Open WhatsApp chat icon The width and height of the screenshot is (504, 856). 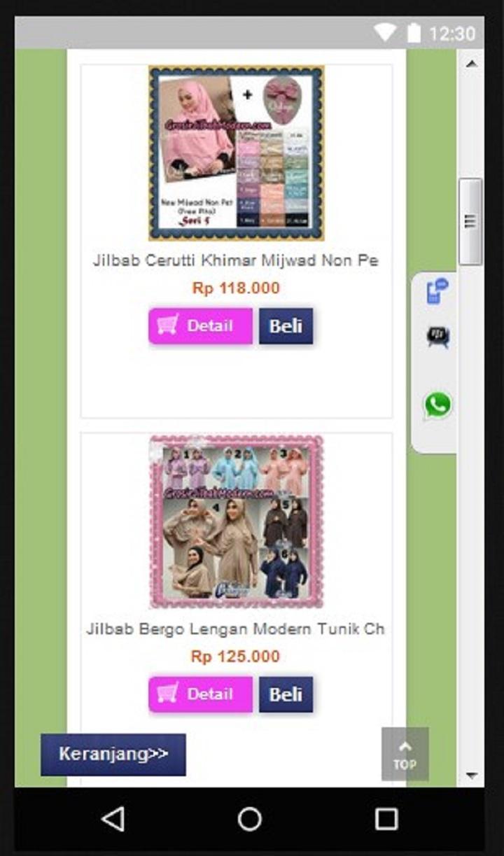point(437,405)
